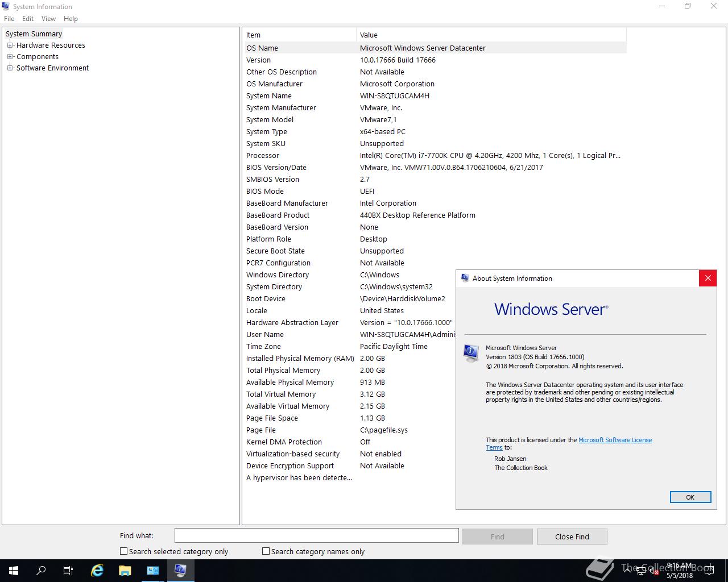The width and height of the screenshot is (728, 582).
Task: Select the BaseBoard Product row label
Action: click(278, 215)
